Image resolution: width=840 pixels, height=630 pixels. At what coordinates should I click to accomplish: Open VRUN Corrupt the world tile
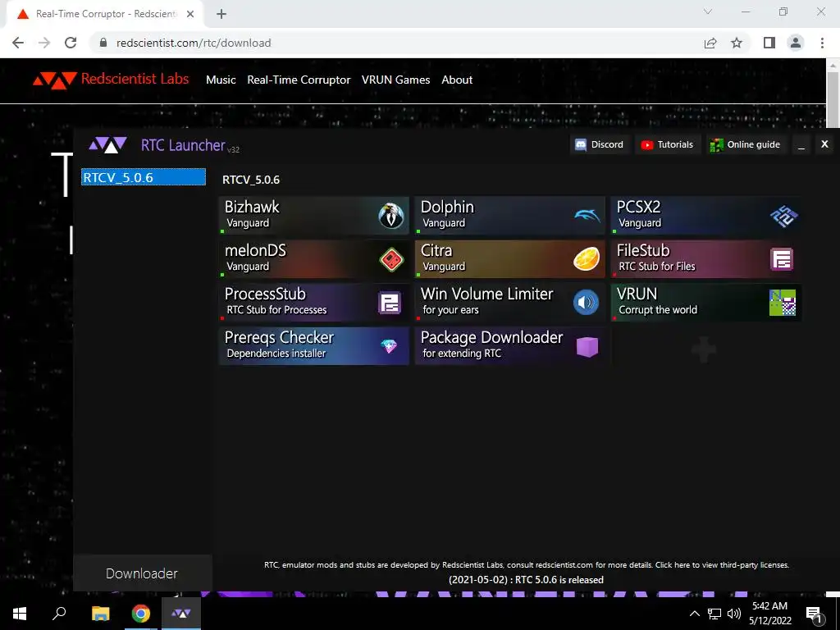click(x=706, y=303)
